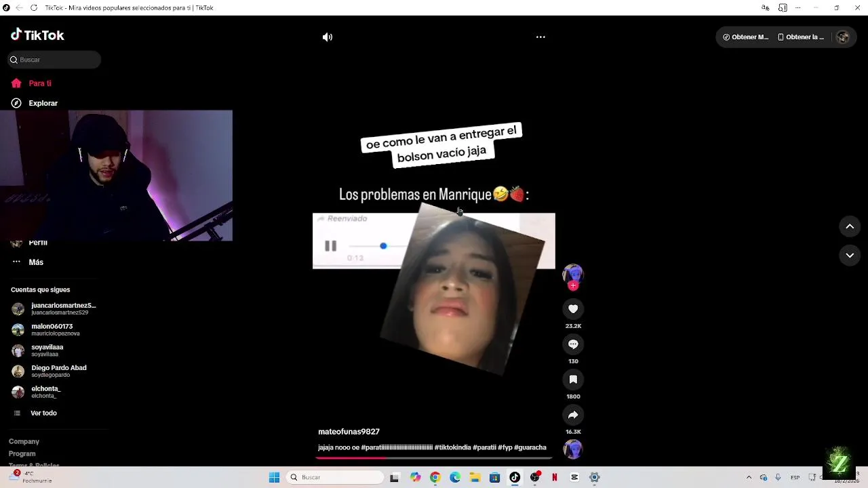Screen dimensions: 868x488
Task: Mute the video with the speaker icon
Action: pyautogui.click(x=328, y=37)
